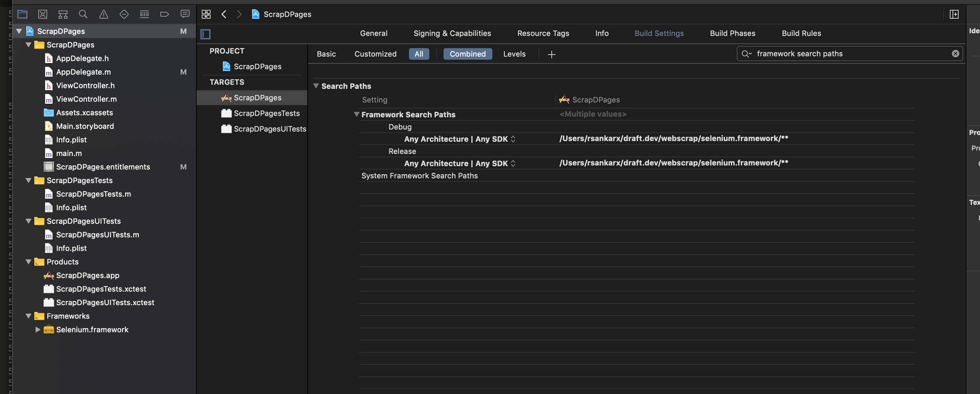980x394 pixels.
Task: Select the ScrapDPagesUITests target
Action: coord(269,129)
